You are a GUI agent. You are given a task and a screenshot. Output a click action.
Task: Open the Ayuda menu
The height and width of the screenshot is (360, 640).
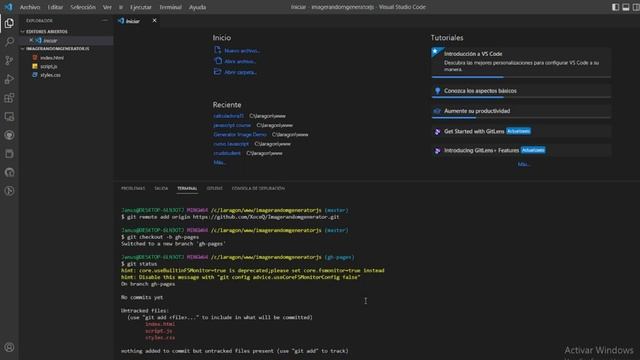tap(197, 7)
